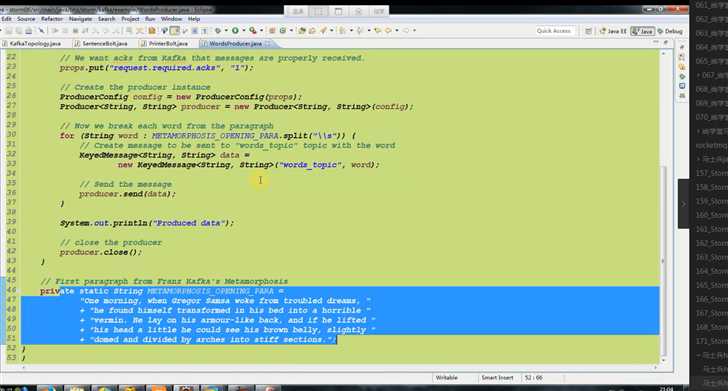Open the External Tools dropdown arrow

(261, 31)
